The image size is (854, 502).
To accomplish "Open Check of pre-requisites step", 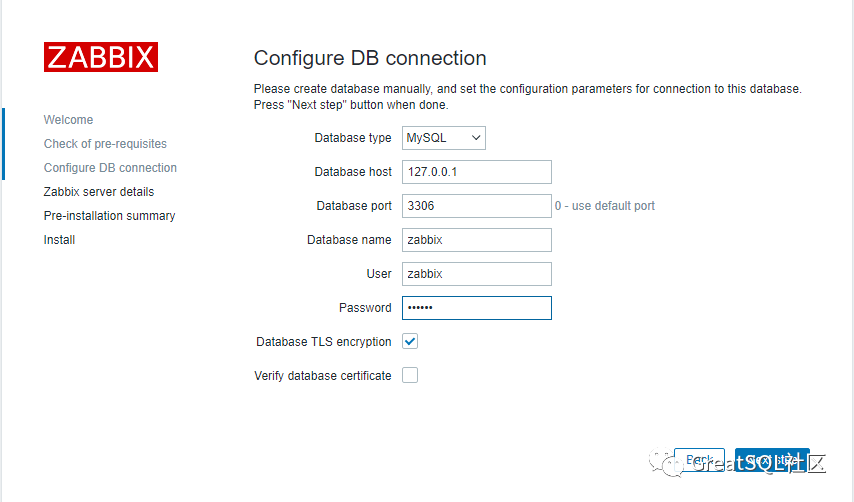I will tap(105, 144).
